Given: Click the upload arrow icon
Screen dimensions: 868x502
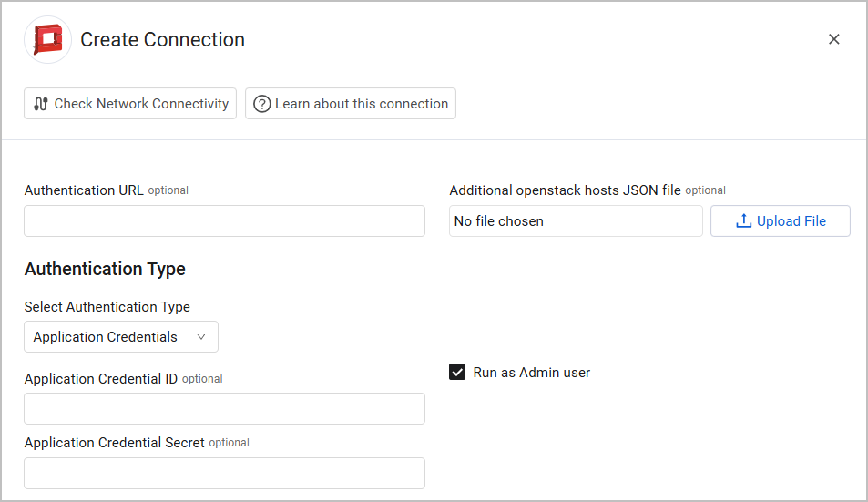Looking at the screenshot, I should pyautogui.click(x=743, y=221).
